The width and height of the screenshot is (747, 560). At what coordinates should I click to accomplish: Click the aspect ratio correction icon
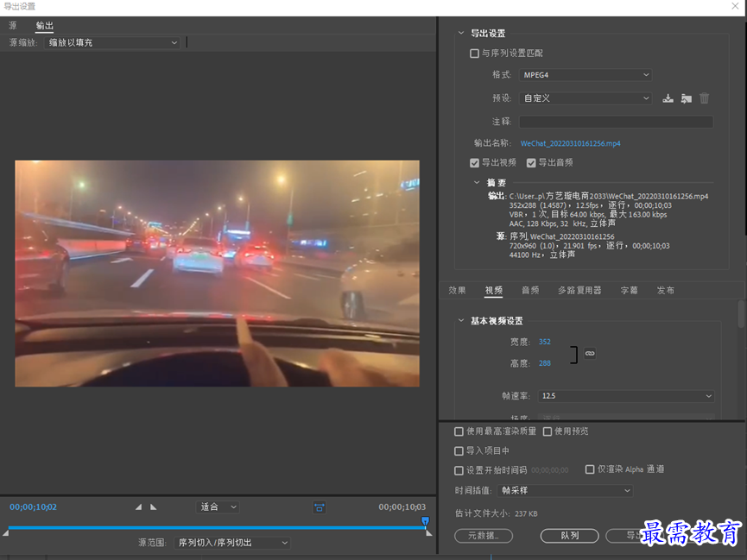pyautogui.click(x=320, y=507)
